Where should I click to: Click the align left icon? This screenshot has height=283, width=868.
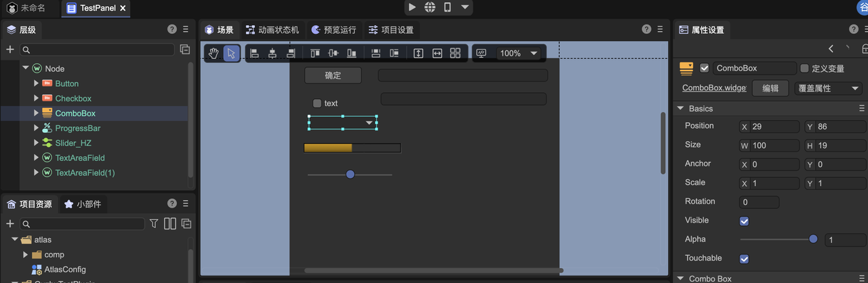tap(254, 54)
